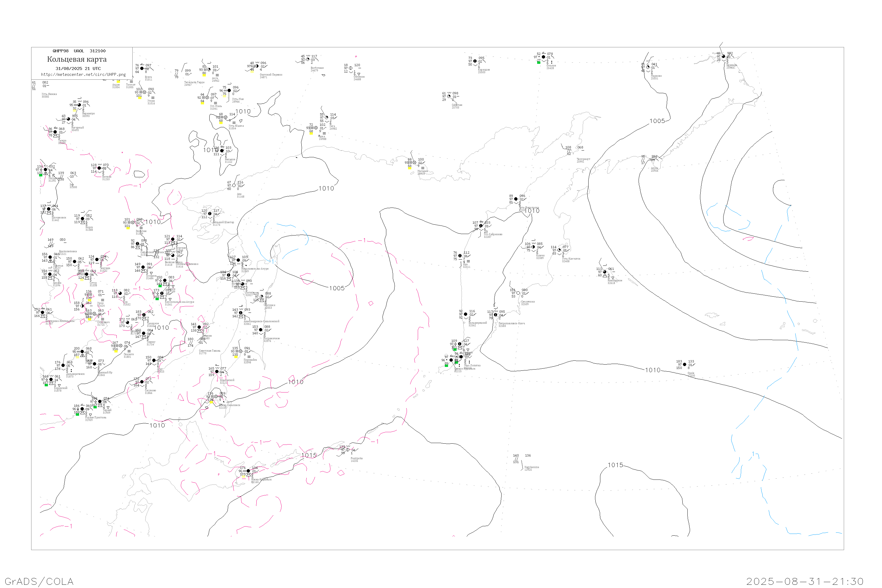Click the Ключи half-filled station circle
Screen dimensions: 882x588
tap(533, 247)
